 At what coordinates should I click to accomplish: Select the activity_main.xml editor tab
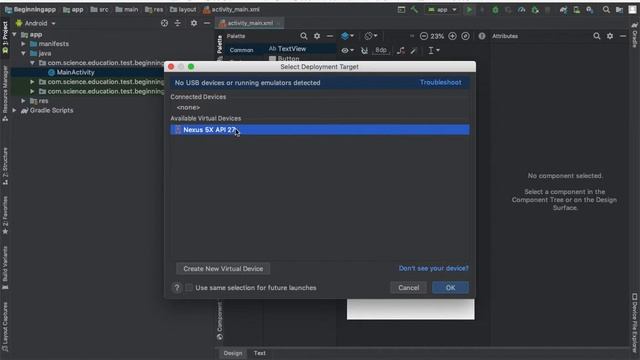[x=250, y=23]
